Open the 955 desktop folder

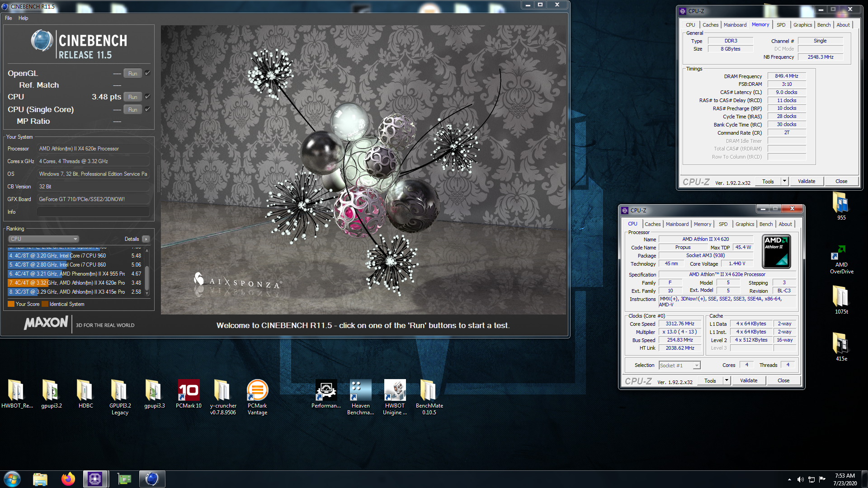click(841, 206)
